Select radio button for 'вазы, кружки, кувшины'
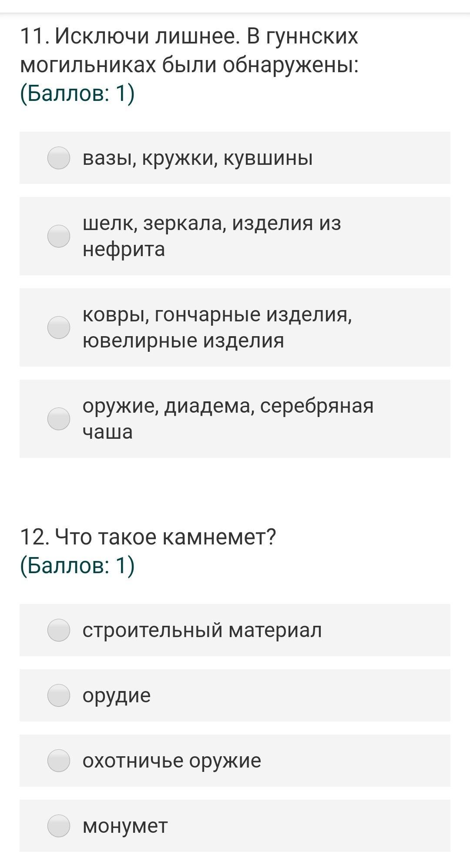This screenshot has width=470, height=868. point(59,158)
